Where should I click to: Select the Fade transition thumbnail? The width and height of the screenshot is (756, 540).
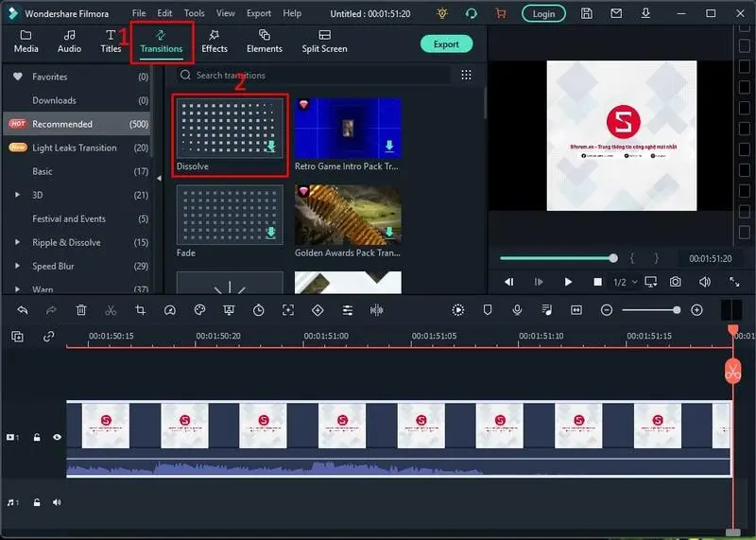click(230, 216)
